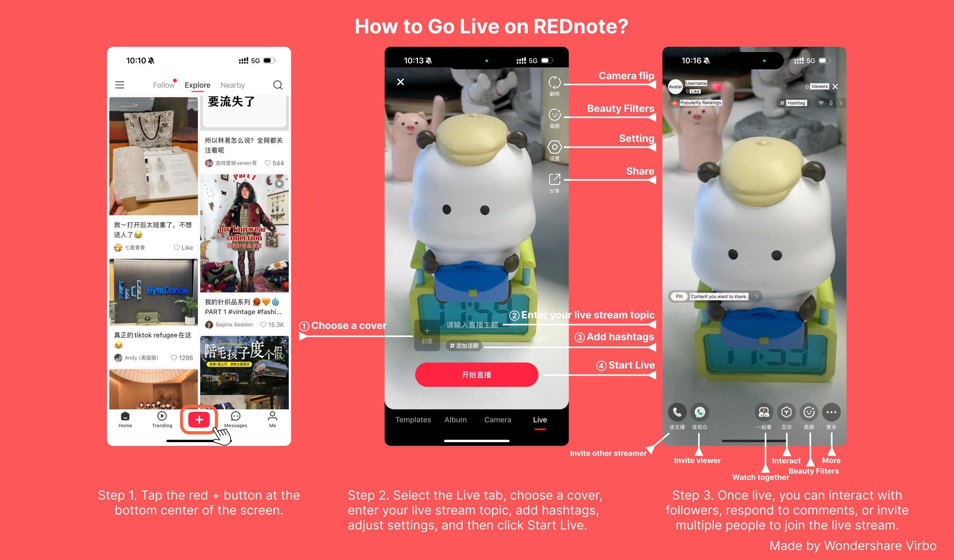Click the Explore tab on home screen
This screenshot has height=560, width=954.
click(x=197, y=85)
